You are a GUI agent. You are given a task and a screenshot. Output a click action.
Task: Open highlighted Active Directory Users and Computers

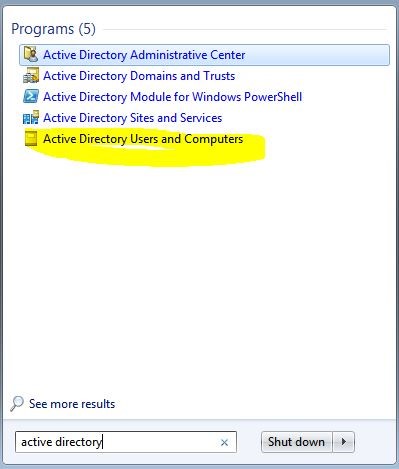pyautogui.click(x=143, y=139)
